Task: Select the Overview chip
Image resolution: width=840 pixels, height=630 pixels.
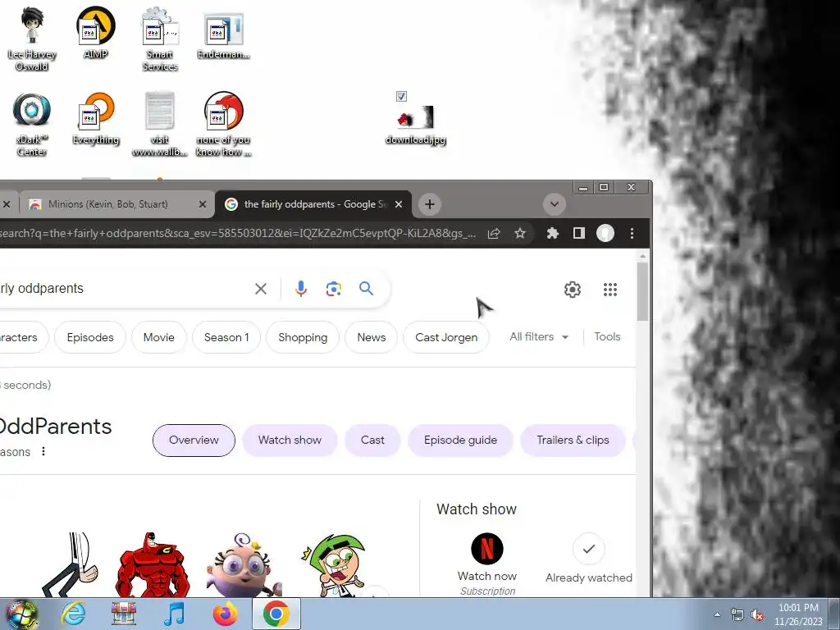Action: (194, 441)
